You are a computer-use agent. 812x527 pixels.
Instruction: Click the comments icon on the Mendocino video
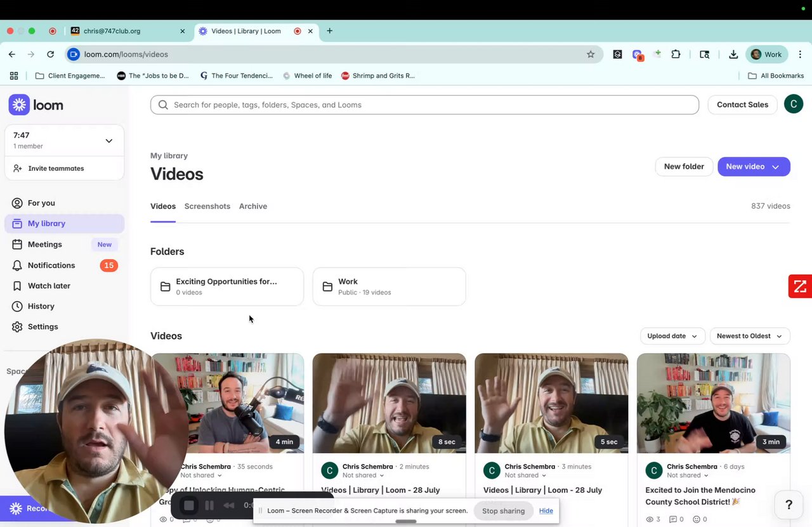674,519
